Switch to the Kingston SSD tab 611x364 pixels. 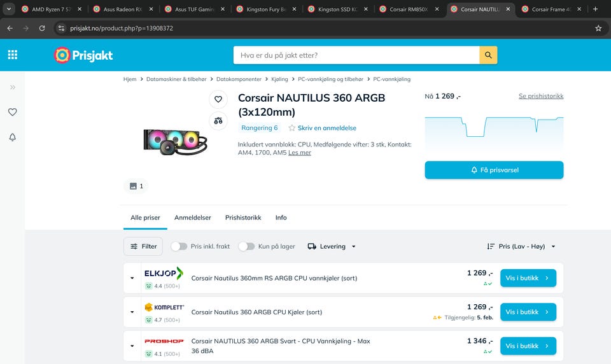(337, 9)
